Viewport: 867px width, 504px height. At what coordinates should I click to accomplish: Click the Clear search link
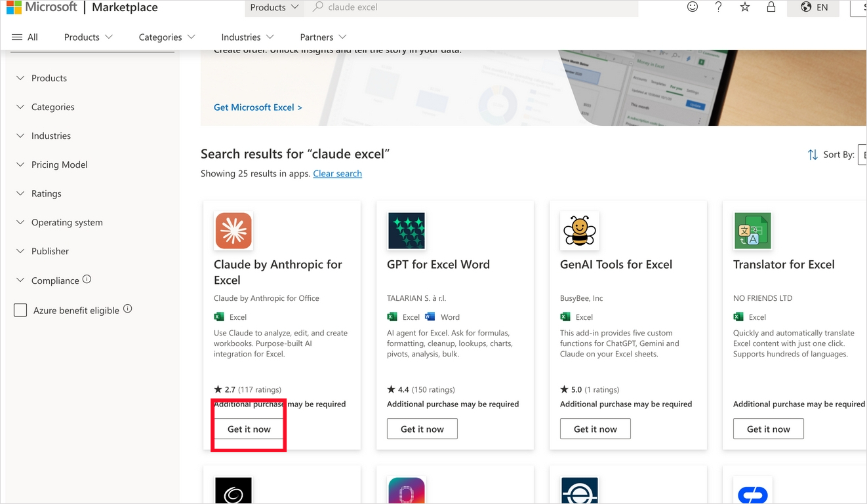pyautogui.click(x=337, y=174)
